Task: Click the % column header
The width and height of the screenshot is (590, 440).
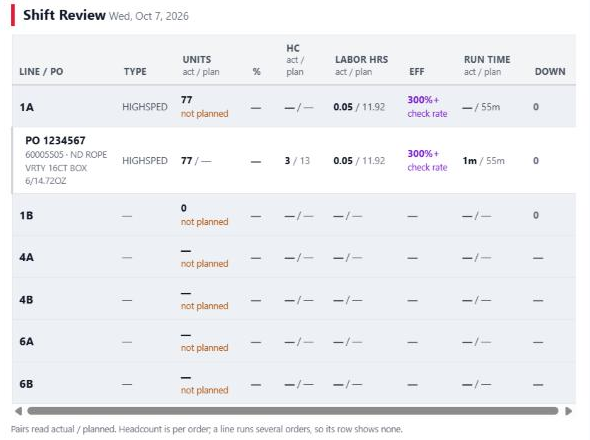Action: (x=257, y=72)
